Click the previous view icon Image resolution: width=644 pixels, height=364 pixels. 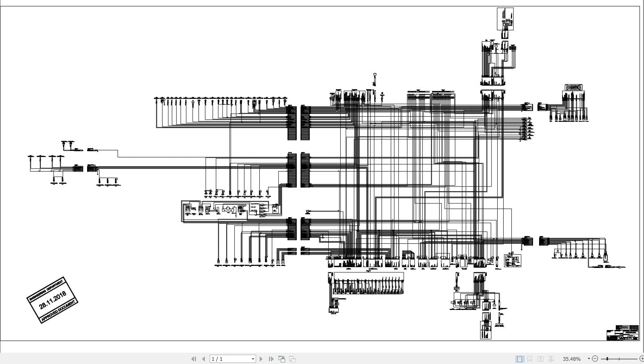coord(282,359)
